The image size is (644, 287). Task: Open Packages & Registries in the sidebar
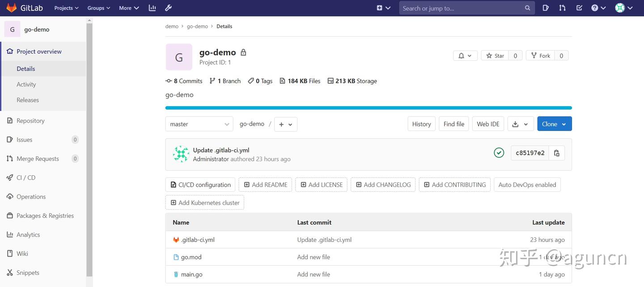(x=44, y=215)
